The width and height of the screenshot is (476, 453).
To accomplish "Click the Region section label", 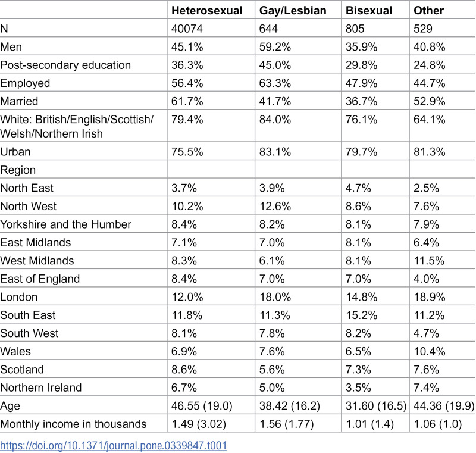I will point(18,170).
